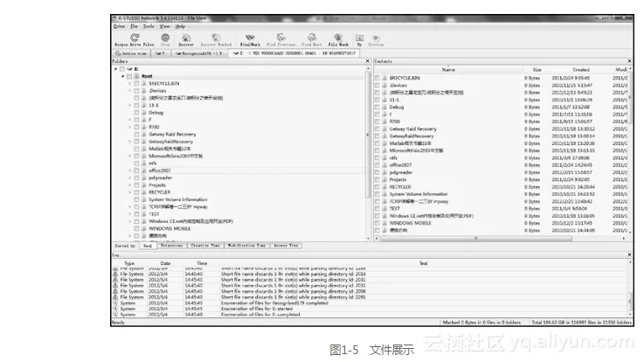Click the Stop toolbar icon
The height and width of the screenshot is (362, 644).
[x=165, y=38]
